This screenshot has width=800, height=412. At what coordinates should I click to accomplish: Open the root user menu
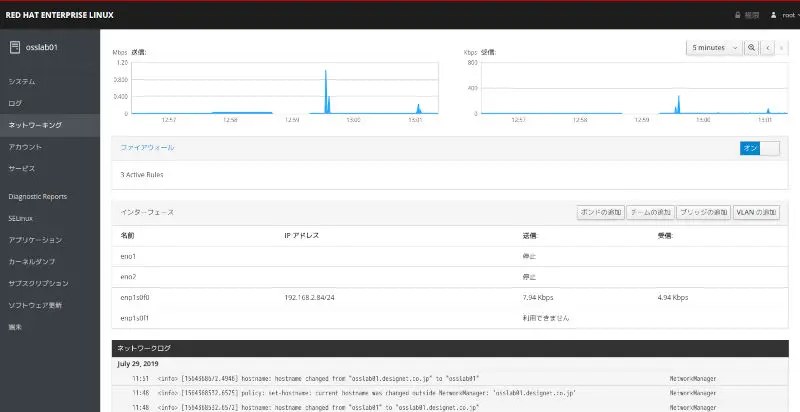(x=787, y=15)
